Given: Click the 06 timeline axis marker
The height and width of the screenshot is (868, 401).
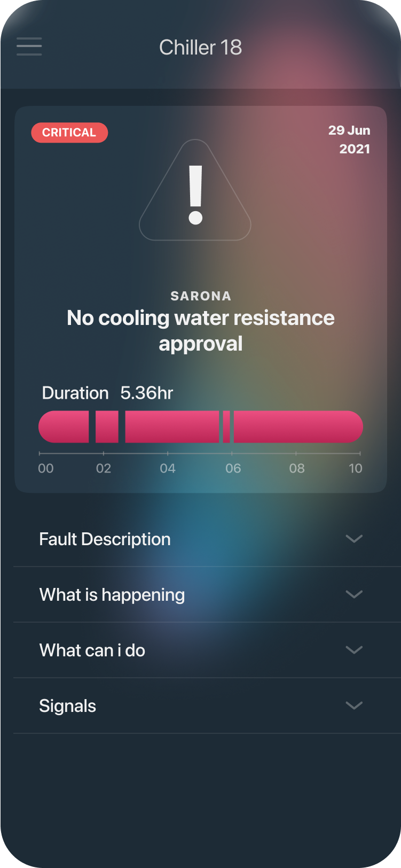Looking at the screenshot, I should 233,468.
